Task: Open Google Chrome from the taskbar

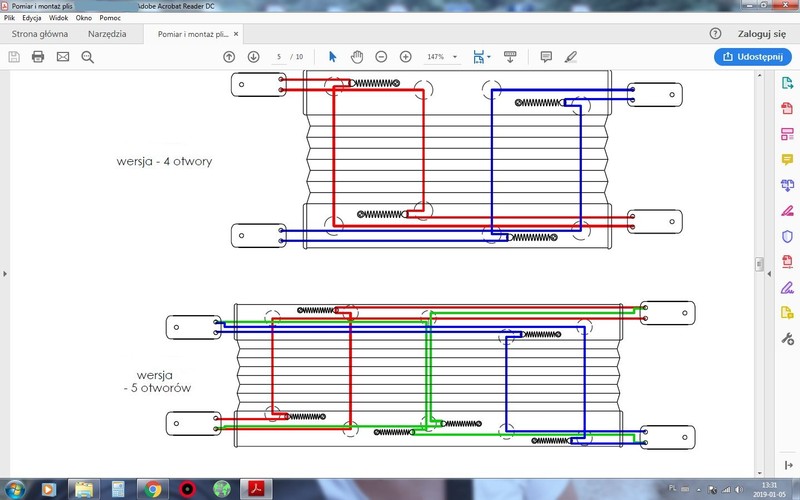Action: click(x=153, y=489)
